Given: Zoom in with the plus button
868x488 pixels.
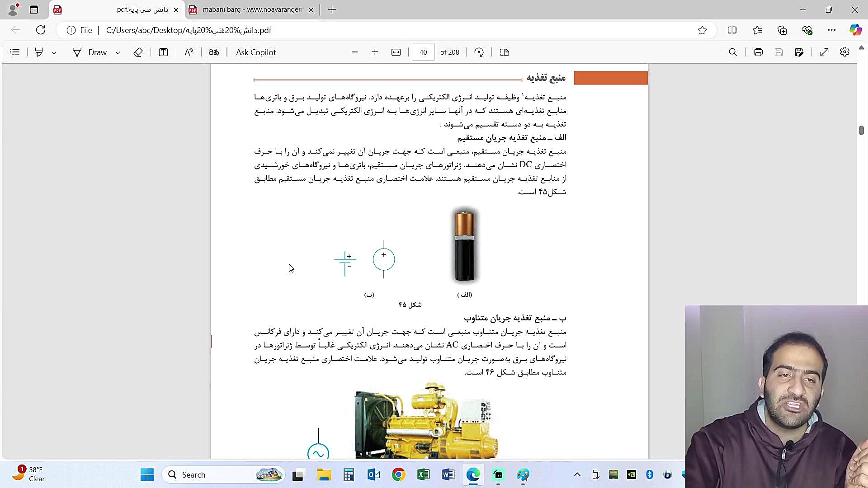Looking at the screenshot, I should click(375, 52).
